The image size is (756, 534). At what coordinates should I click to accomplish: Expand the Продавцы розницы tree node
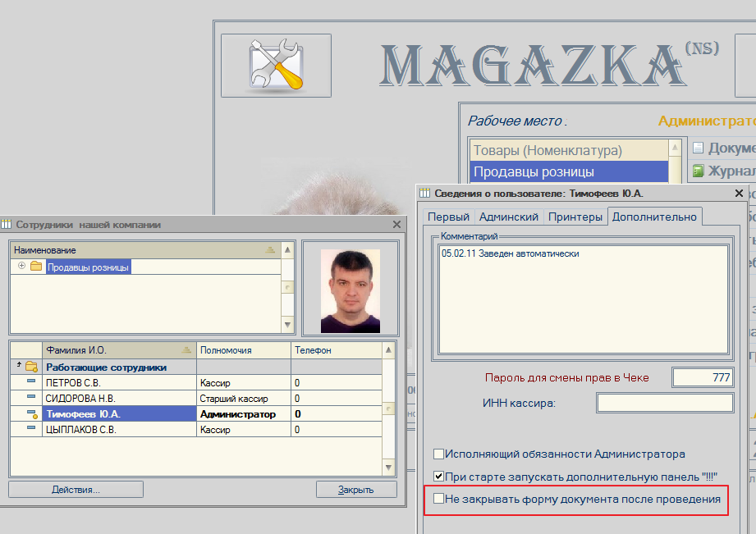(x=21, y=266)
